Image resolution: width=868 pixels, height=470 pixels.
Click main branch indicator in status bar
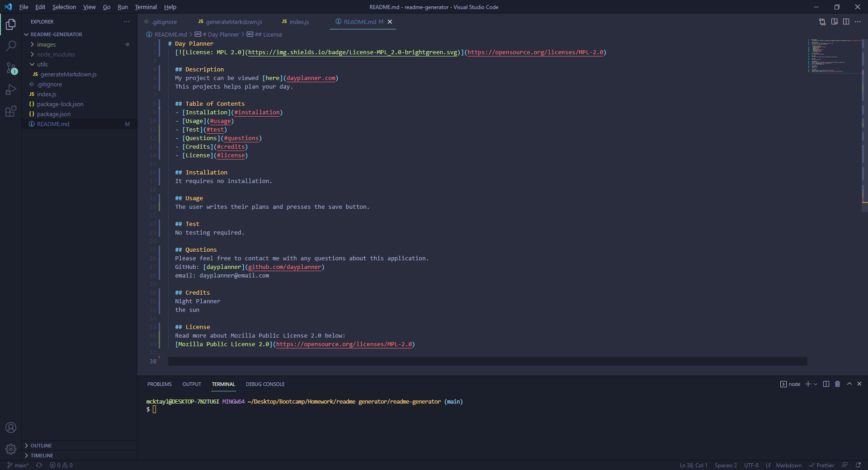18,465
